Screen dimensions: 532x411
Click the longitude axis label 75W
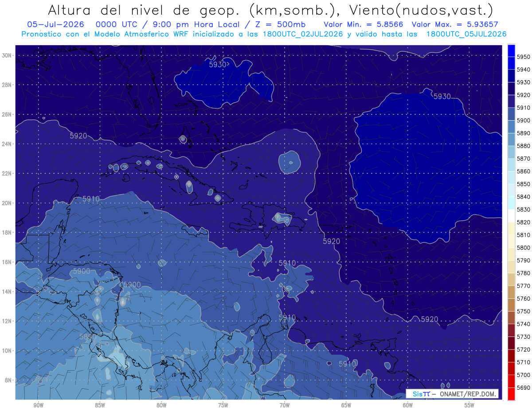(223, 405)
